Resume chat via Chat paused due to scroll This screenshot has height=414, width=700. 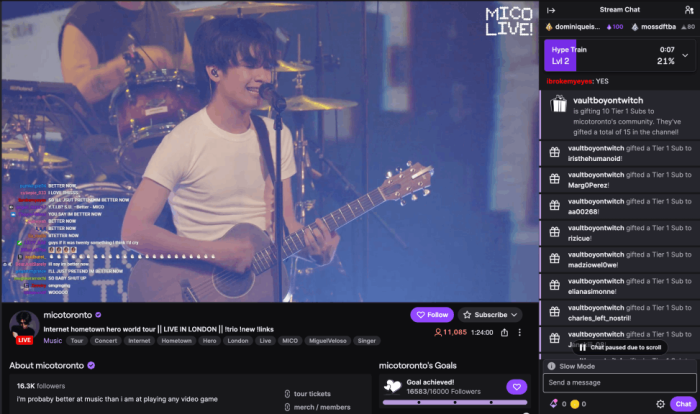click(x=620, y=347)
